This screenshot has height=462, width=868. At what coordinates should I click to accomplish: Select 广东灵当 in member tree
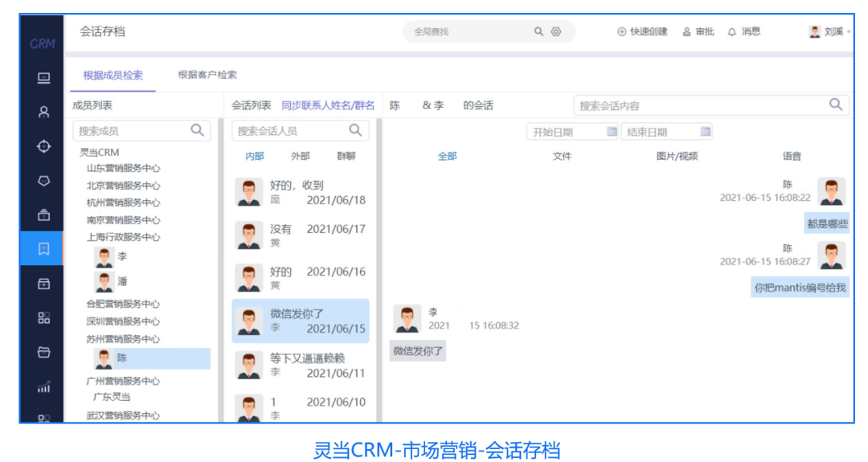click(112, 397)
